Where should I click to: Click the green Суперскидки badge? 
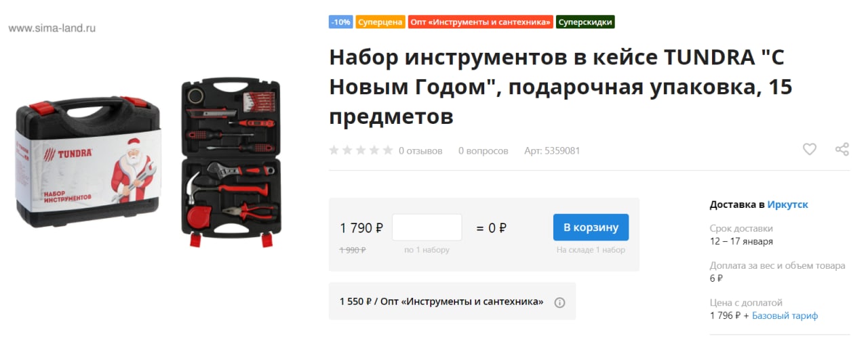[x=585, y=22]
